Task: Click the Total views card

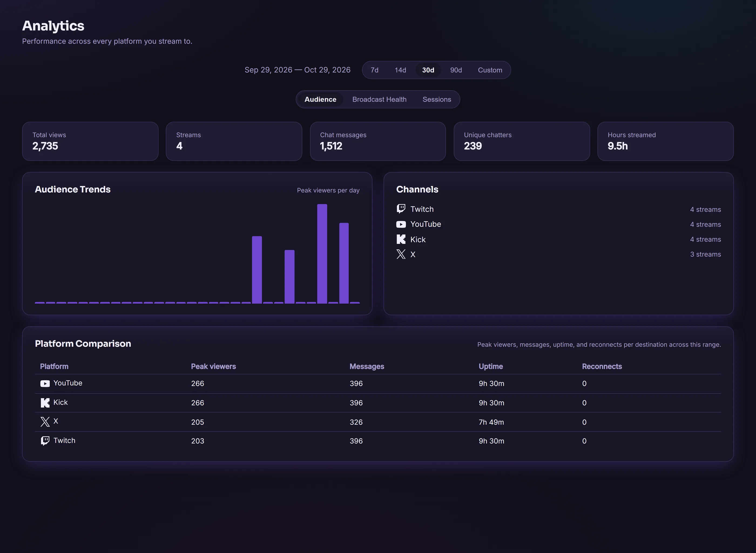Action: point(90,141)
